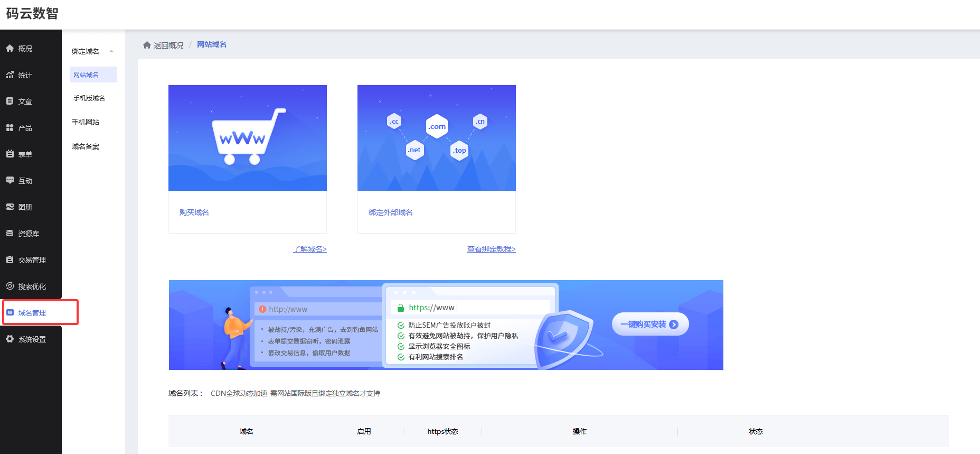The width and height of the screenshot is (980, 454).
Task: Click the database icon beside 资源库
Action: (10, 233)
